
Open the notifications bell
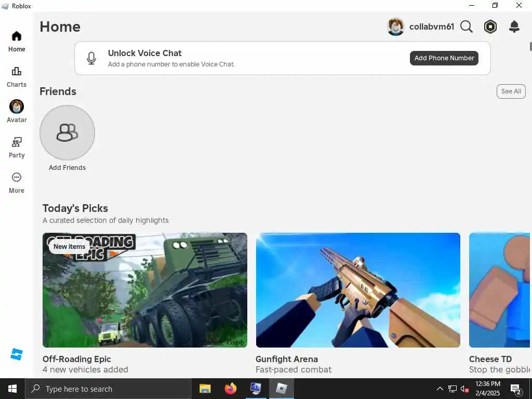pos(514,26)
